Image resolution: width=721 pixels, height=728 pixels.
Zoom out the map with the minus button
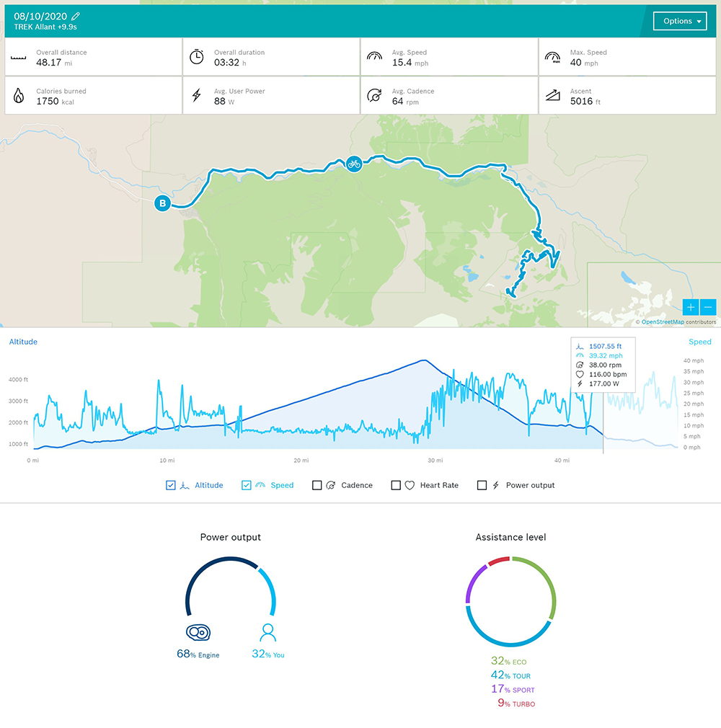coord(708,308)
